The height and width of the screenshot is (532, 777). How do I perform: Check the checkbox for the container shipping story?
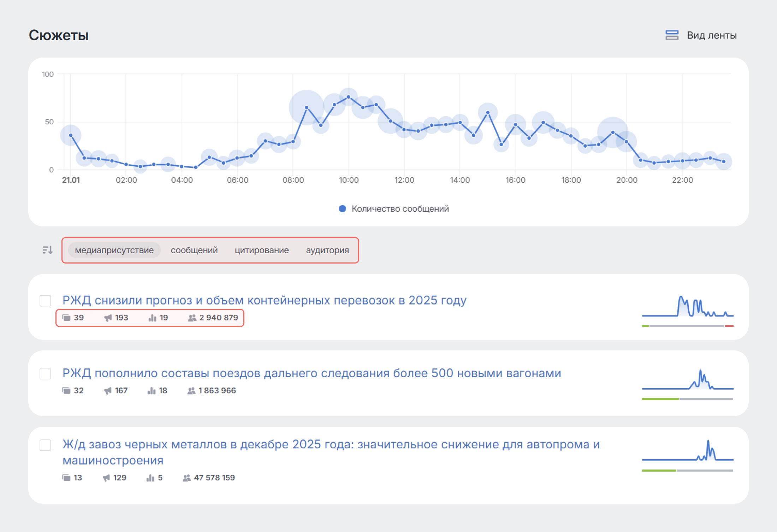[45, 301]
